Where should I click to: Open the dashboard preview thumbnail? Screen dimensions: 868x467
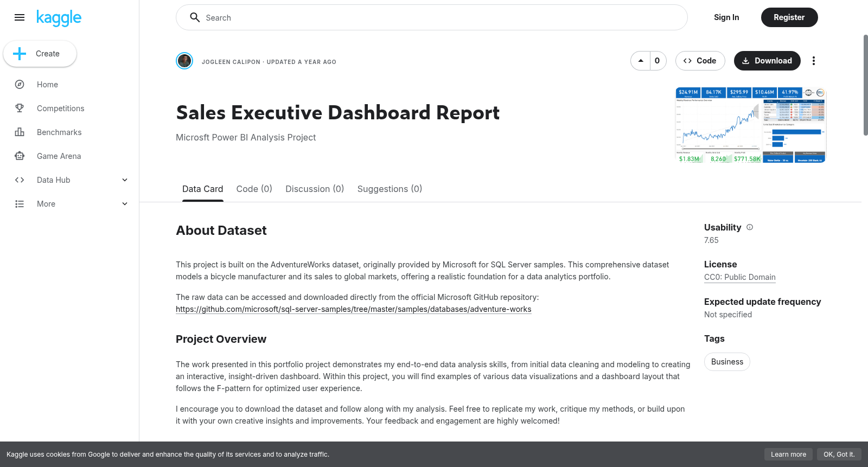pyautogui.click(x=751, y=125)
